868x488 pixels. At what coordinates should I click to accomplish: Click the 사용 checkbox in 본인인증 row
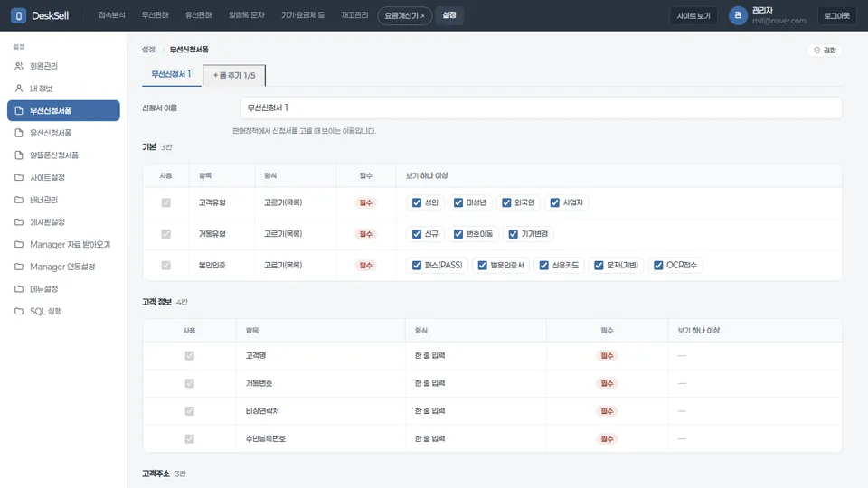pyautogui.click(x=166, y=266)
